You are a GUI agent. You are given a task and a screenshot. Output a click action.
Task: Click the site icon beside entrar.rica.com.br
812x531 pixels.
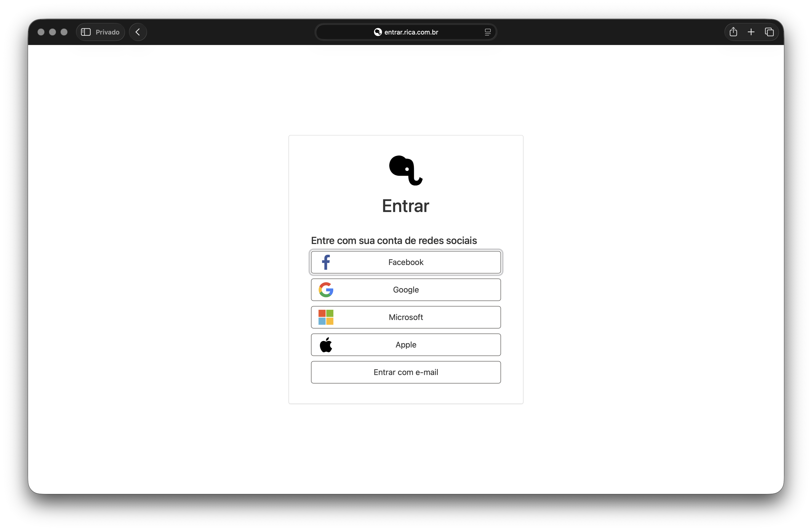[x=378, y=32]
